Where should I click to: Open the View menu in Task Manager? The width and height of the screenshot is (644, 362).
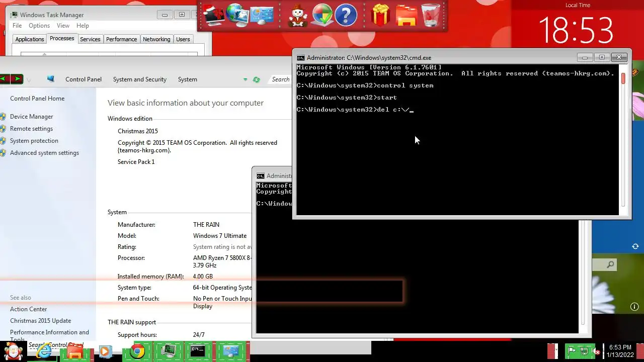tap(63, 26)
